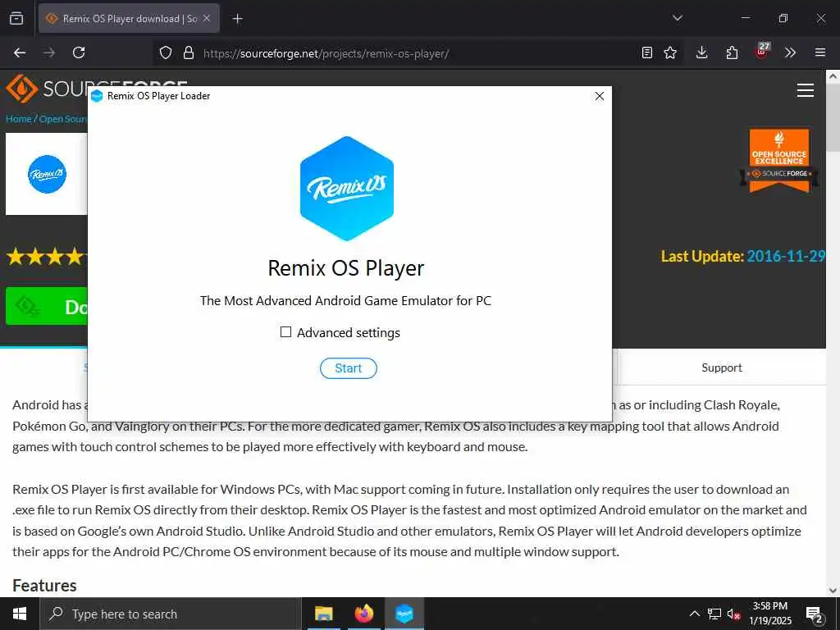Screen dimensions: 840x630
Task: Click the 2016-11-29 last update date
Action: point(786,256)
